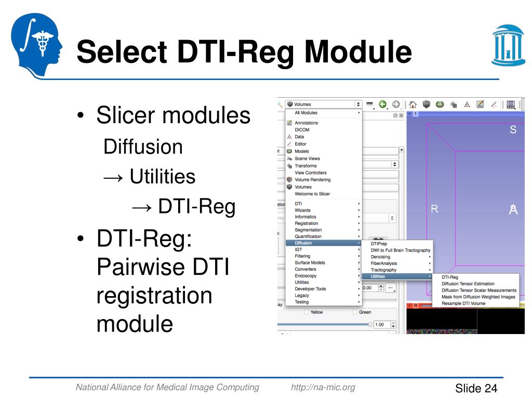Open Models module from green toolbar icon

(440, 104)
